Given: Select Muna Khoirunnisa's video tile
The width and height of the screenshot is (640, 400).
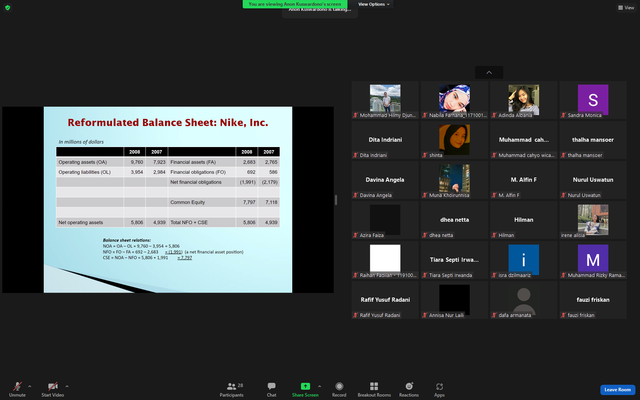Looking at the screenshot, I should coord(454,180).
